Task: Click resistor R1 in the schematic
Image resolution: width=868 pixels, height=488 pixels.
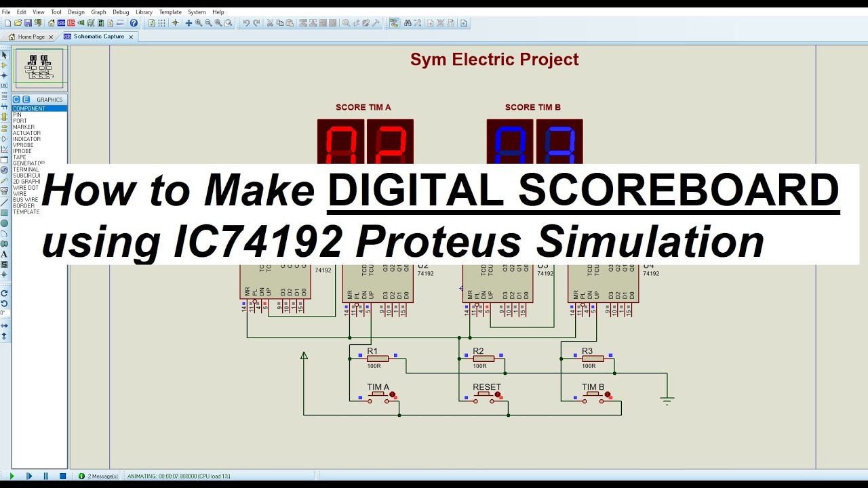Action: (x=377, y=359)
